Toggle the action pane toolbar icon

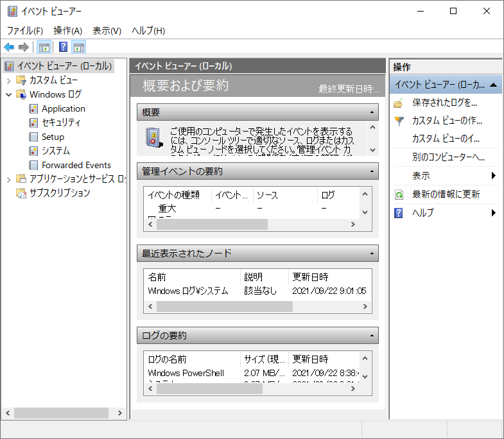click(79, 47)
